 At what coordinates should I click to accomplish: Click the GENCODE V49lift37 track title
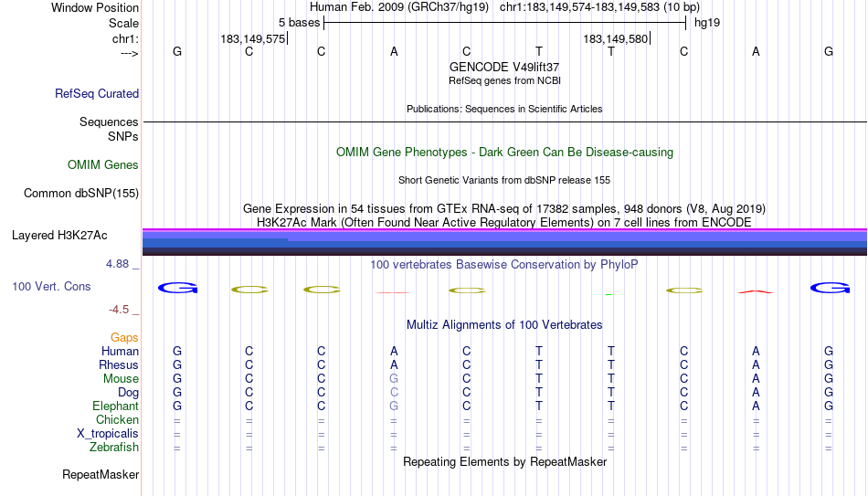click(x=504, y=67)
